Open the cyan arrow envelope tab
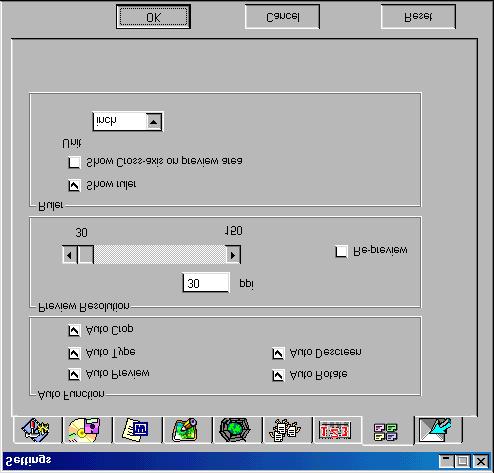 pos(438,430)
